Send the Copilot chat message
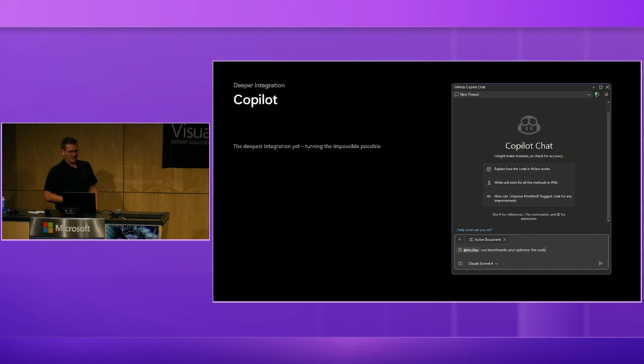This screenshot has width=644, height=364. click(x=601, y=263)
